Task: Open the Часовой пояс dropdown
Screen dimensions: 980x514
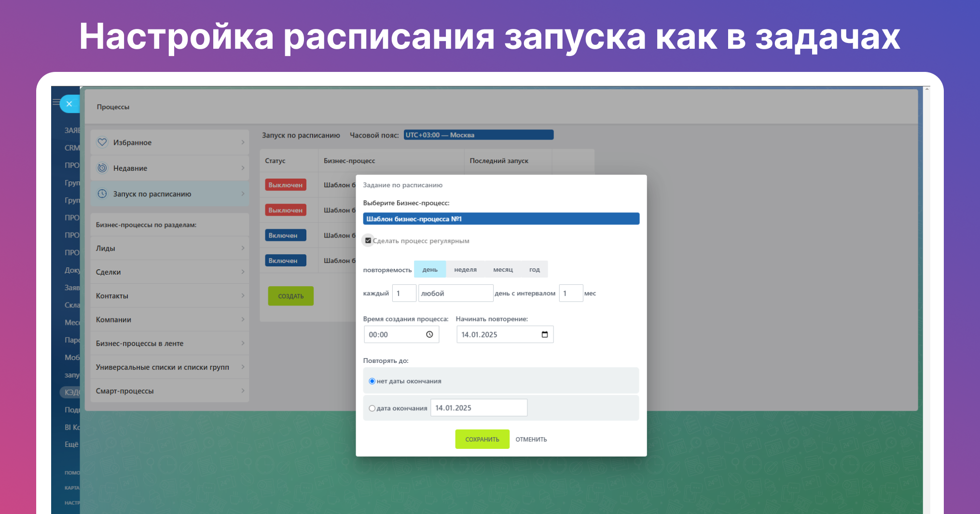Action: pyautogui.click(x=479, y=135)
